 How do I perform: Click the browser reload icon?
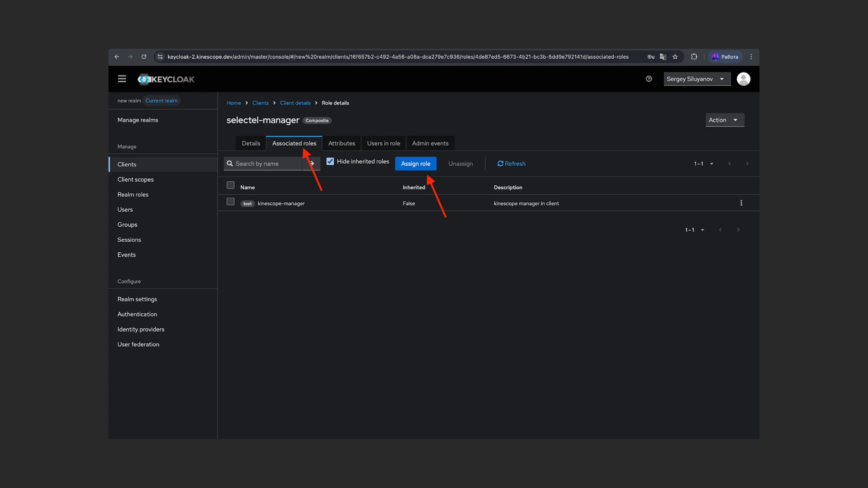click(x=144, y=56)
